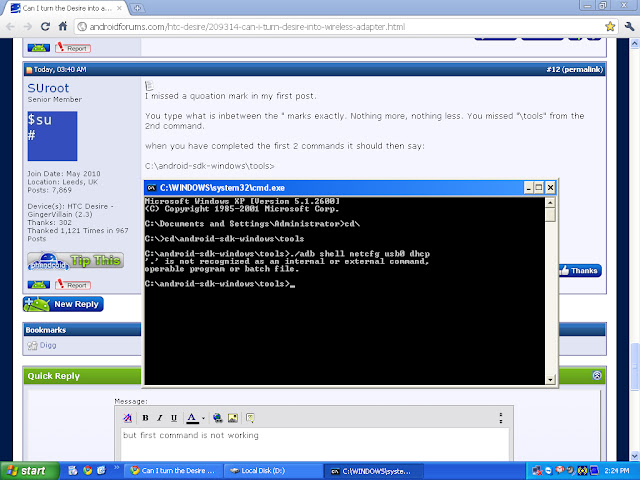The height and width of the screenshot is (480, 640).
Task: Bookmark this page with the star
Action: click(610, 27)
